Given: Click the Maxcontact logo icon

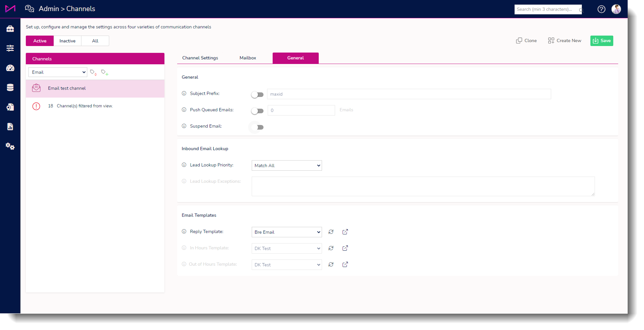Looking at the screenshot, I should point(10,9).
